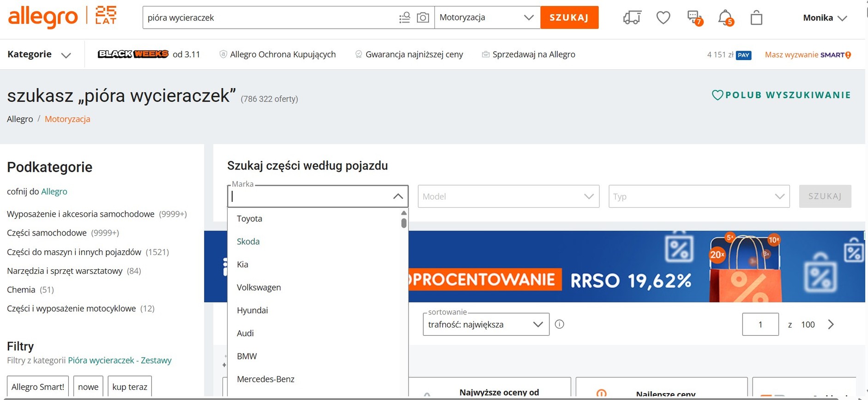Open sortowanie trafność: największa dropdown

pos(486,324)
